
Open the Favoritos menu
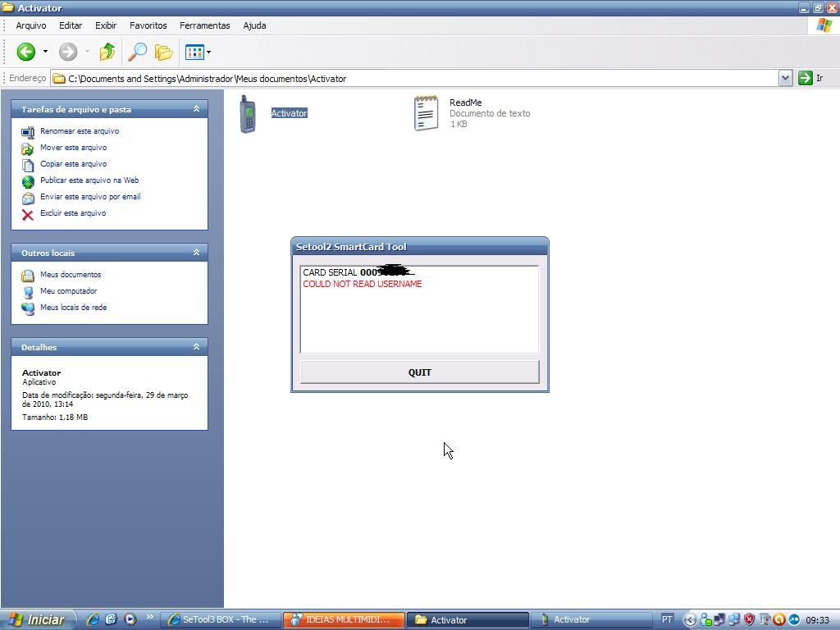[148, 25]
